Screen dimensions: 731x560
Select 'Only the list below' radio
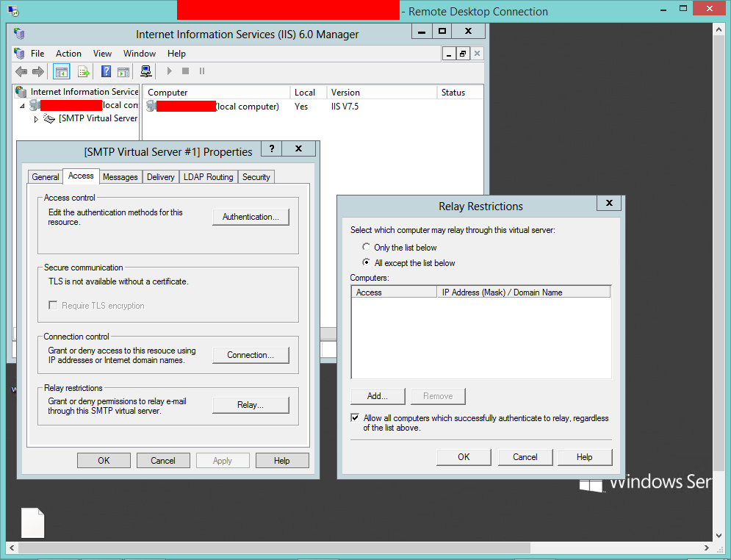(x=367, y=247)
